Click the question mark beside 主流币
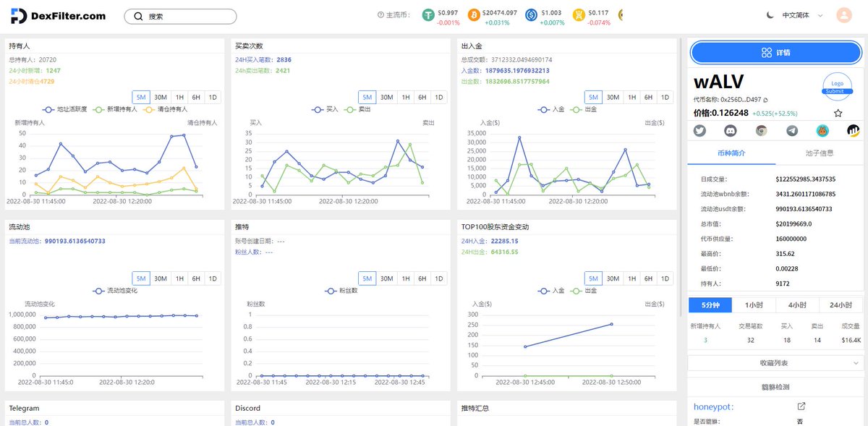This screenshot has height=426, width=868. [380, 15]
